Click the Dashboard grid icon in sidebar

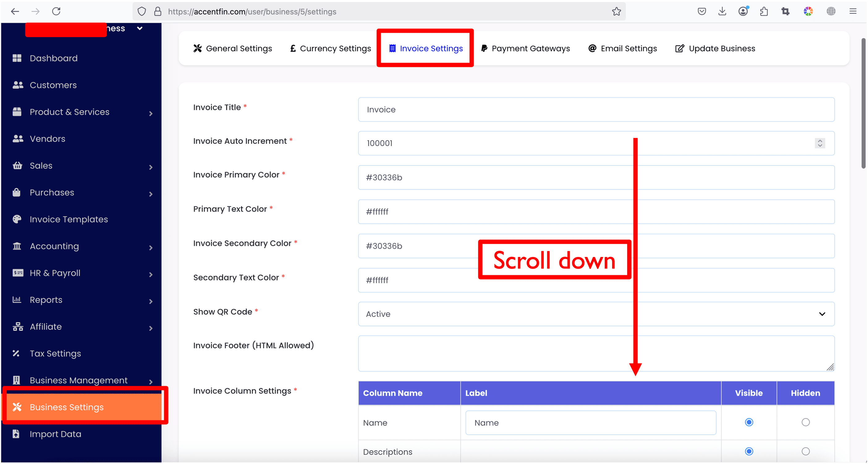pos(17,58)
